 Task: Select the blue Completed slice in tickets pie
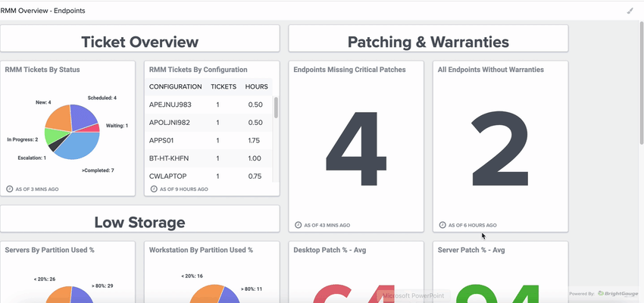tap(80, 145)
